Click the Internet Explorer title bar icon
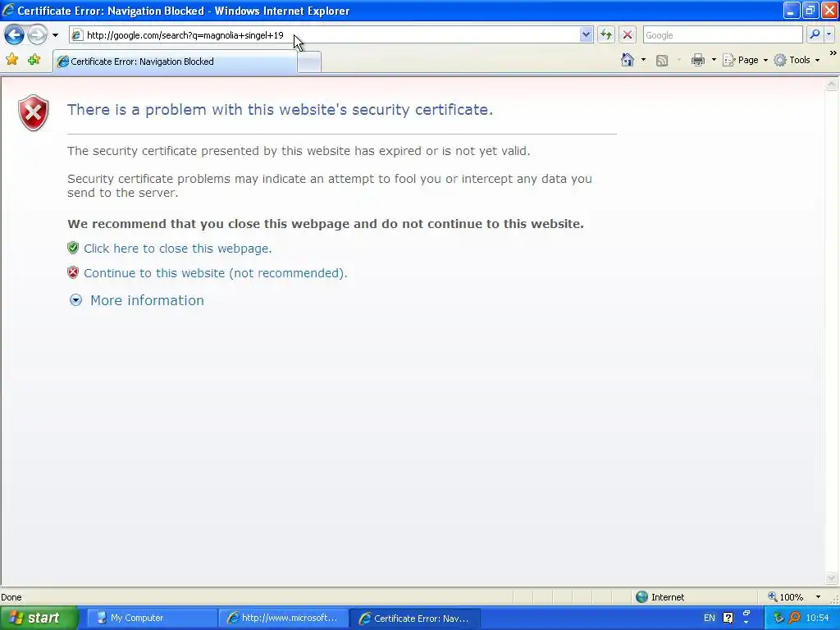840x630 pixels. coord(8,10)
